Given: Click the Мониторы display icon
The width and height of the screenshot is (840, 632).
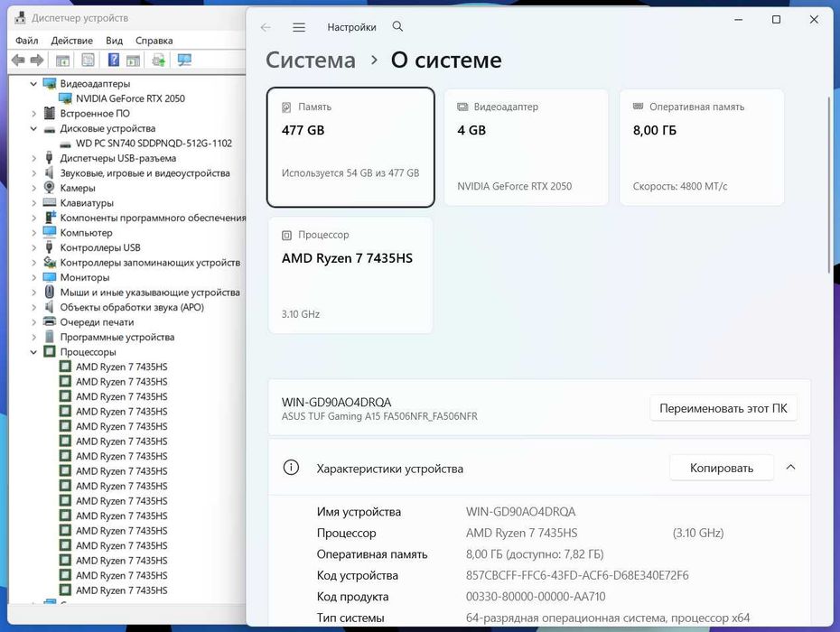Looking at the screenshot, I should 50,277.
